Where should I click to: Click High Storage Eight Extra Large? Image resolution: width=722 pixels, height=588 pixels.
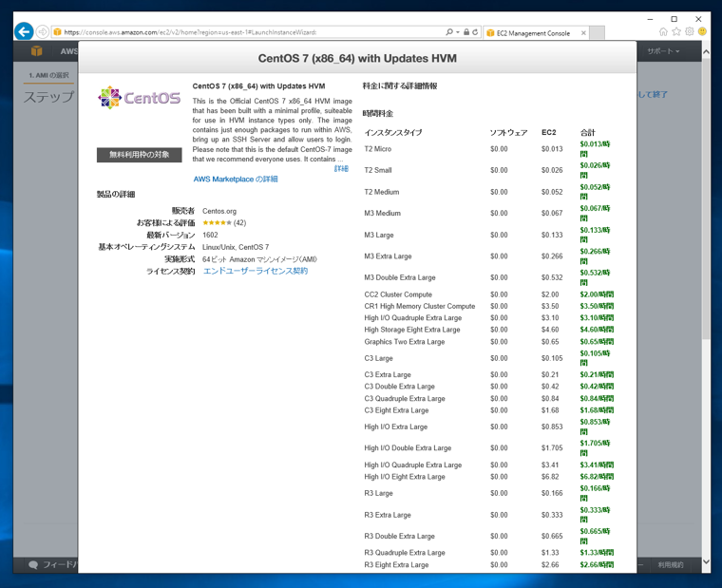coord(412,330)
